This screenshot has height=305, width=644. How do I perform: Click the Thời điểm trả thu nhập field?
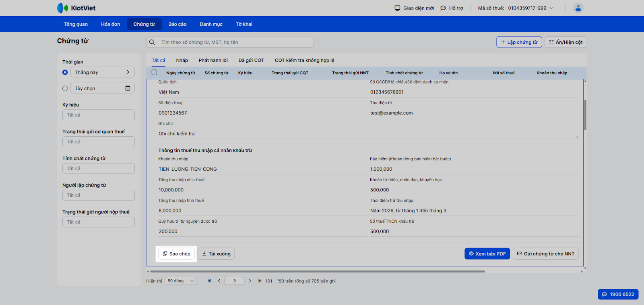(474, 211)
